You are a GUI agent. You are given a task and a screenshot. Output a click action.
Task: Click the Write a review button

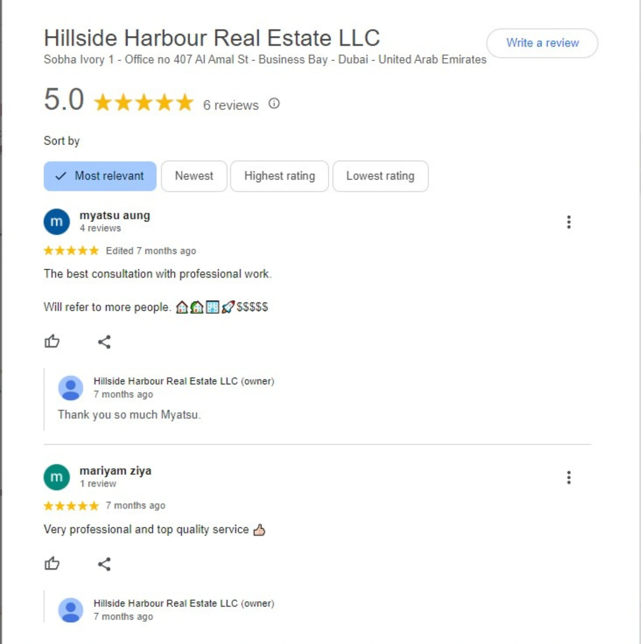coord(542,43)
